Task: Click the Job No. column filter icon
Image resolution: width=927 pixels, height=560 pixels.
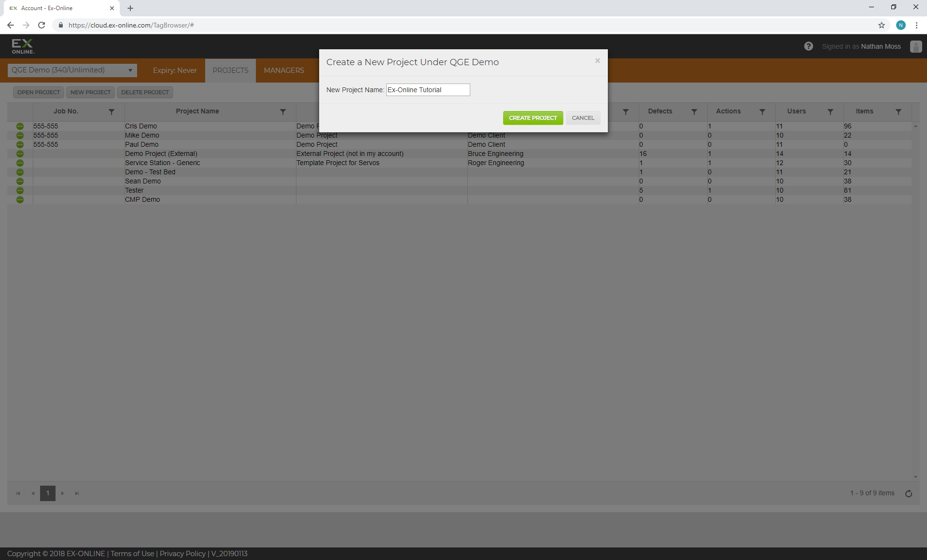Action: point(112,112)
